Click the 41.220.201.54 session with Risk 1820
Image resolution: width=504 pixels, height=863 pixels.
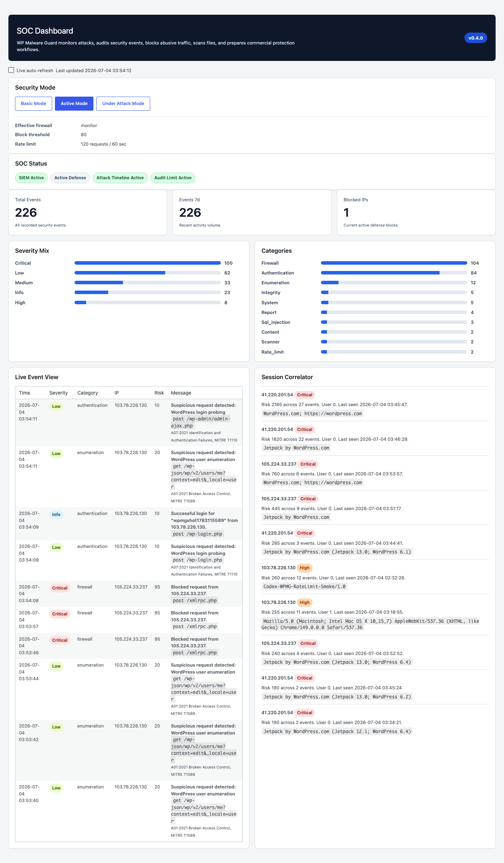(375, 438)
